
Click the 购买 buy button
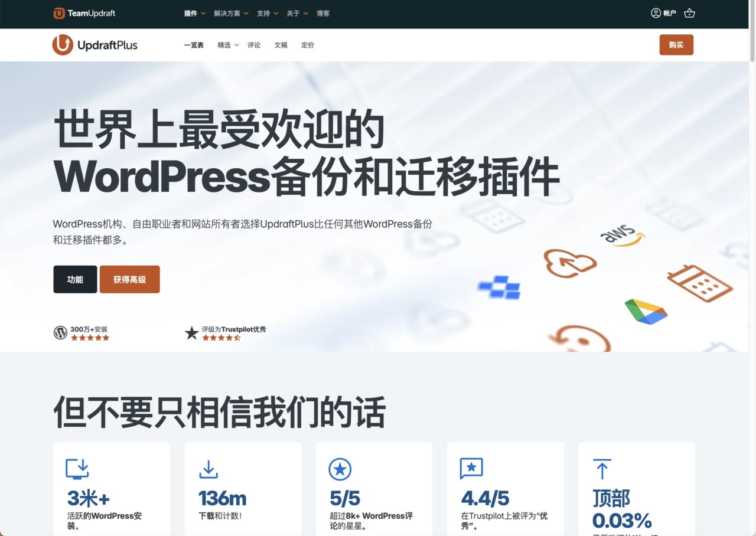(676, 45)
